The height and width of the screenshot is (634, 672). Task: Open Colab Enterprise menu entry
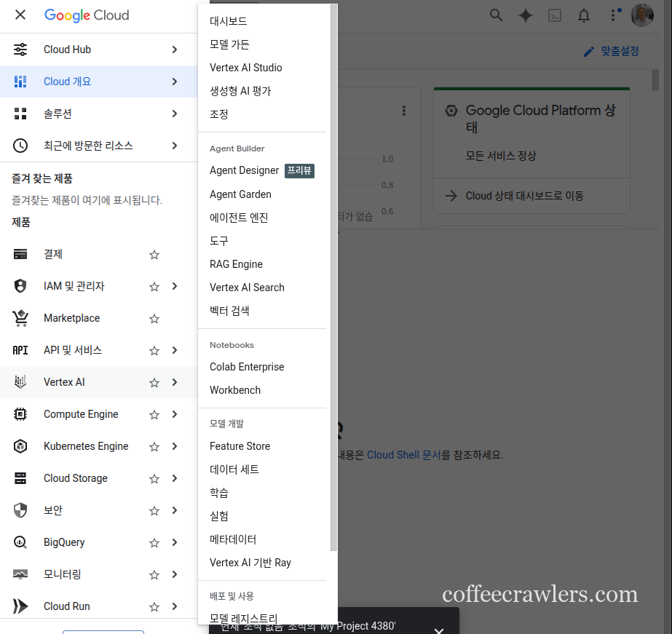(247, 367)
